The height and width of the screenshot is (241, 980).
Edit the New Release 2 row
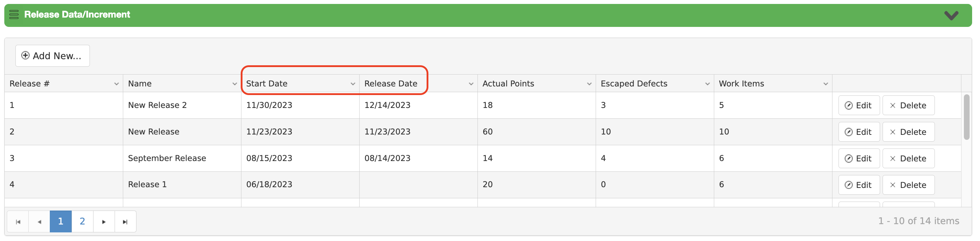tap(859, 105)
